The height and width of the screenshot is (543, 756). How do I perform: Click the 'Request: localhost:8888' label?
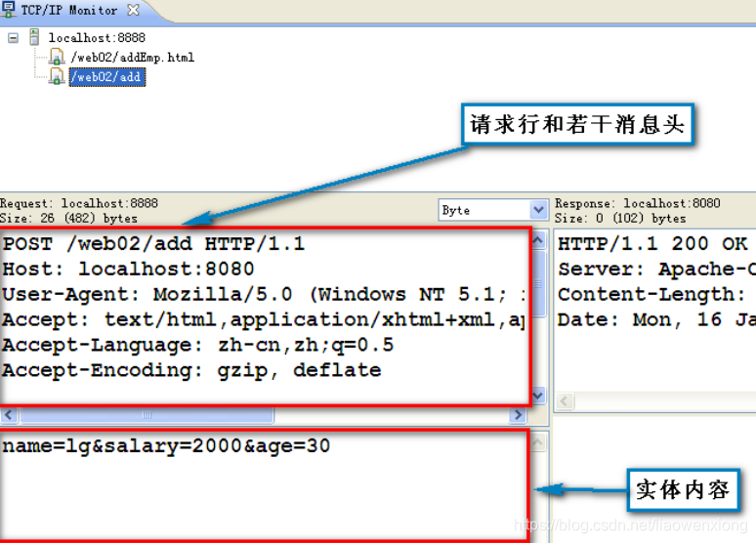pyautogui.click(x=79, y=203)
